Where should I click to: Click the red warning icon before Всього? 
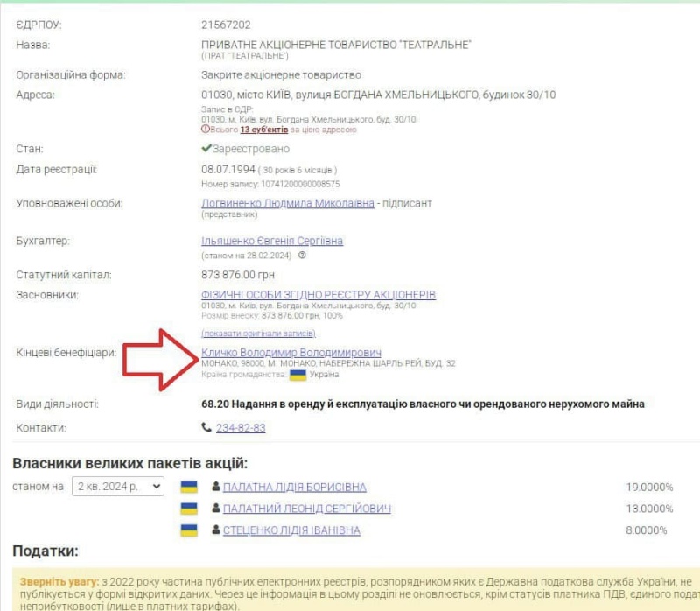tap(206, 130)
